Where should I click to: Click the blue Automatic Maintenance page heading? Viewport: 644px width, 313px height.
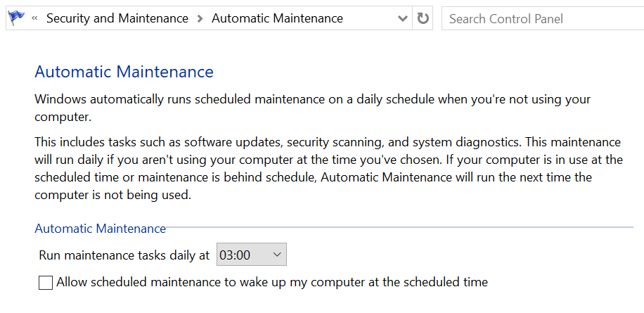pos(124,72)
